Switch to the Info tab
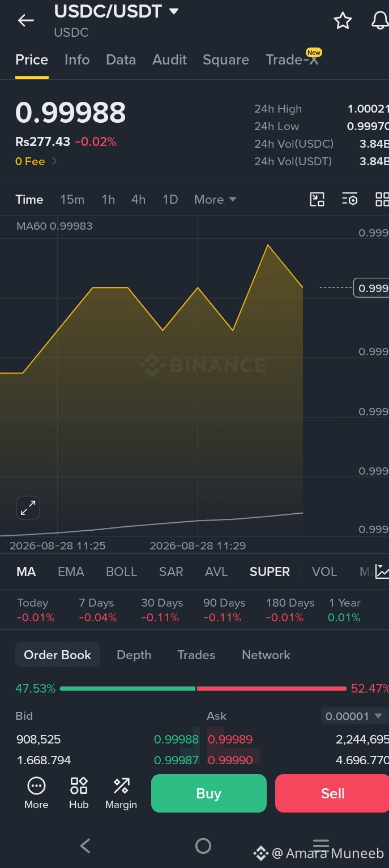The image size is (389, 868). (77, 59)
